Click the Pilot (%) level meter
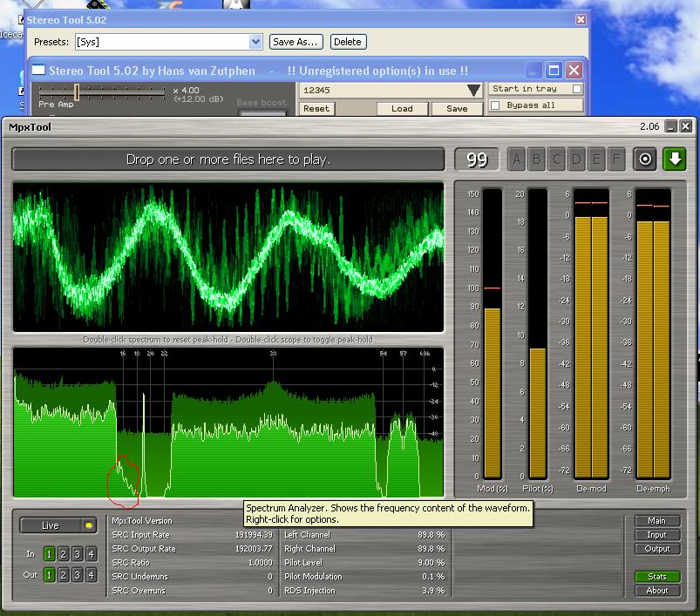This screenshot has height=616, width=700. tap(538, 334)
